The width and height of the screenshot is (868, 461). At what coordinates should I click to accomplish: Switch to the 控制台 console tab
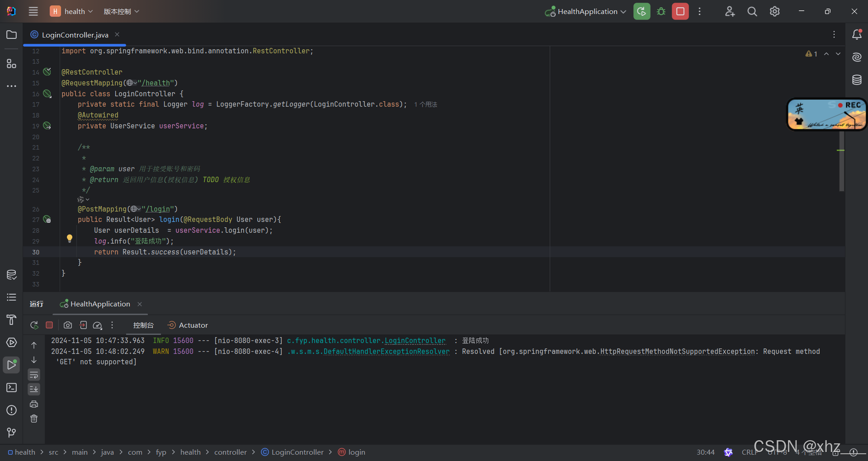[x=143, y=325]
